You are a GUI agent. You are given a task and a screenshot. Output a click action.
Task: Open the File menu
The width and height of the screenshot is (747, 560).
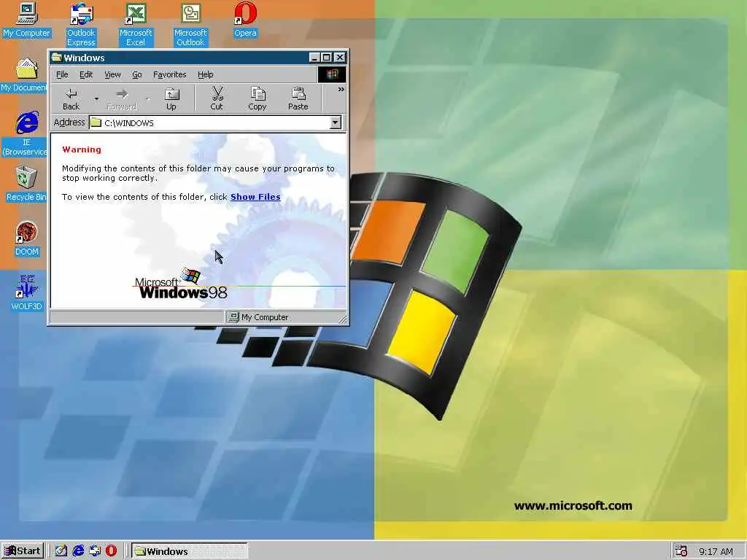point(63,75)
